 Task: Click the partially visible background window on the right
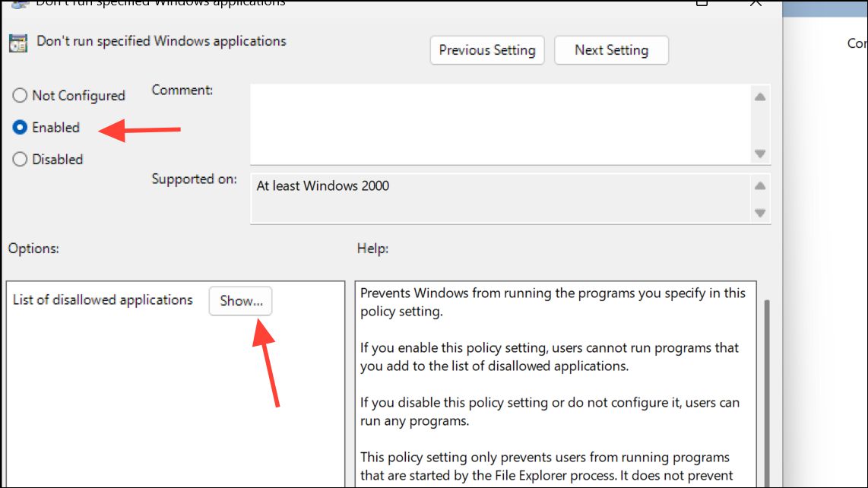click(828, 228)
